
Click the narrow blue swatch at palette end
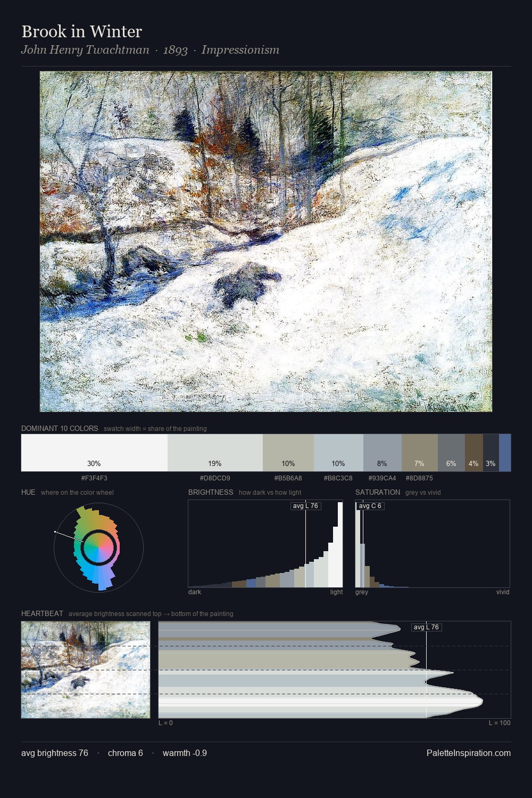point(505,453)
